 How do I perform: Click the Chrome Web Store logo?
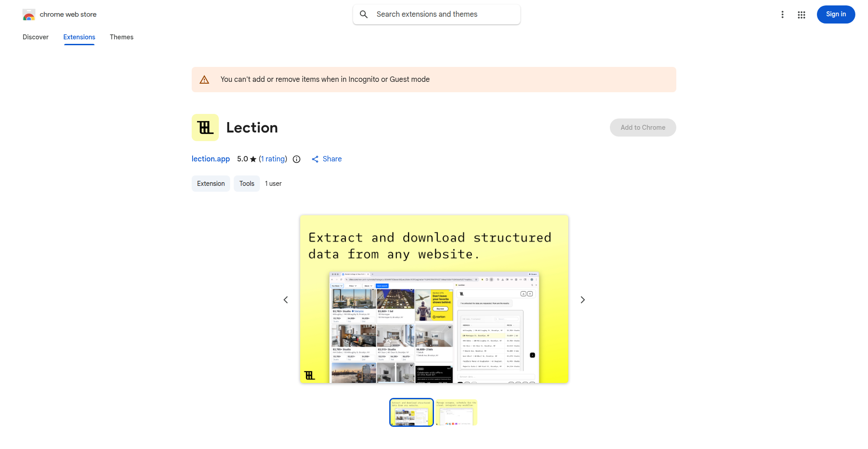29,14
